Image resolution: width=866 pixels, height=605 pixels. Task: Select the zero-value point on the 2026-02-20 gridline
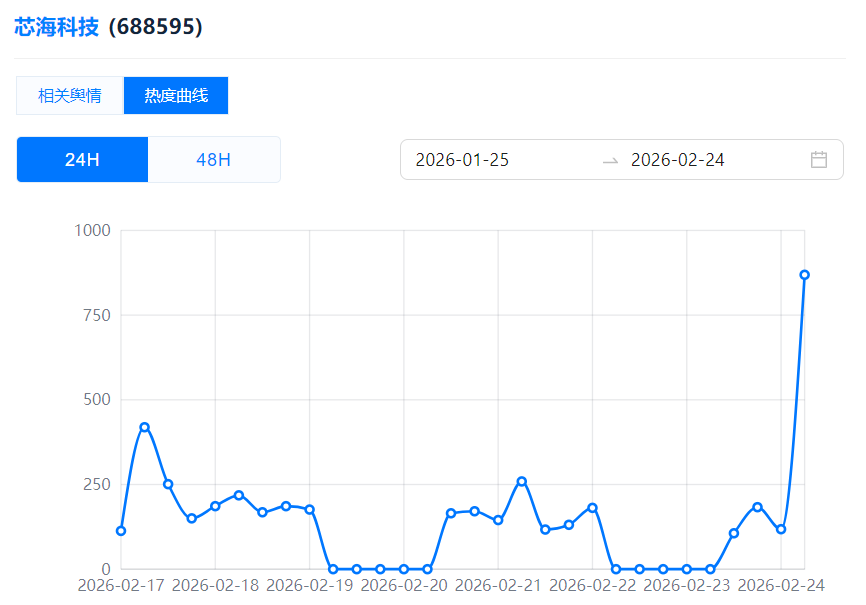tap(404, 569)
